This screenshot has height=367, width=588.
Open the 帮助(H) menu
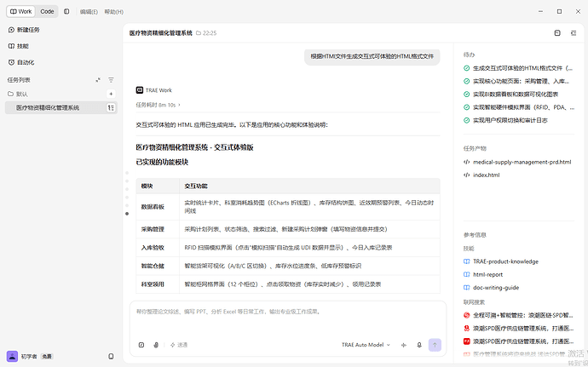113,12
